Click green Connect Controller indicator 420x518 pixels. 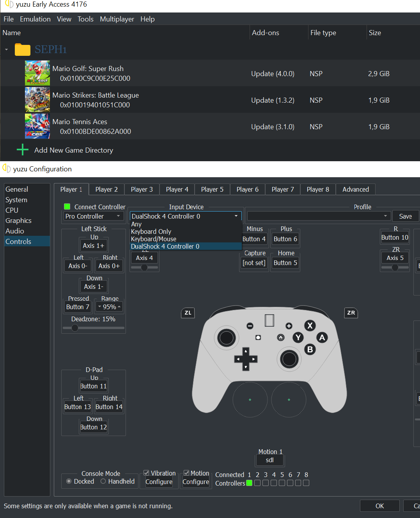tap(67, 206)
